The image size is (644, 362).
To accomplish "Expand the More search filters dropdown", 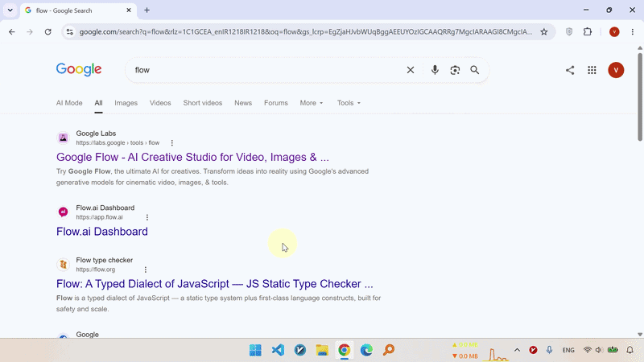I will click(x=312, y=103).
